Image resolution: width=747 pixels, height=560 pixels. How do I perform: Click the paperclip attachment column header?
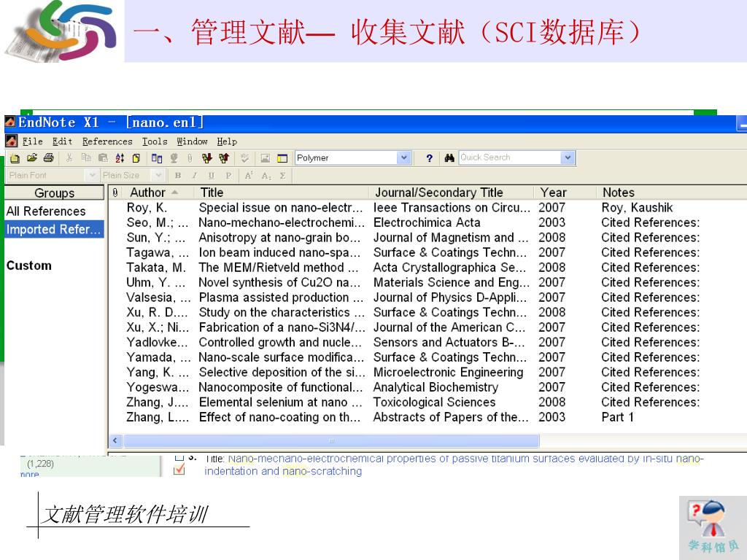click(115, 192)
